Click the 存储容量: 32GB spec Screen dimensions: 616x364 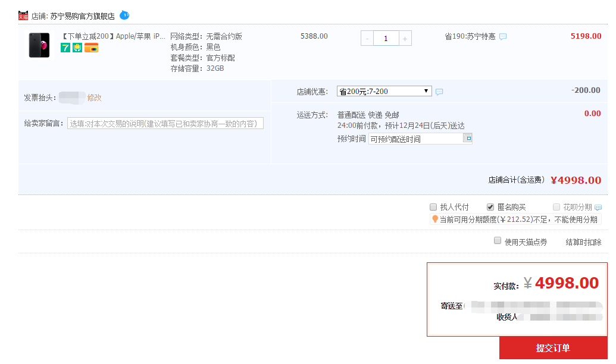(197, 68)
